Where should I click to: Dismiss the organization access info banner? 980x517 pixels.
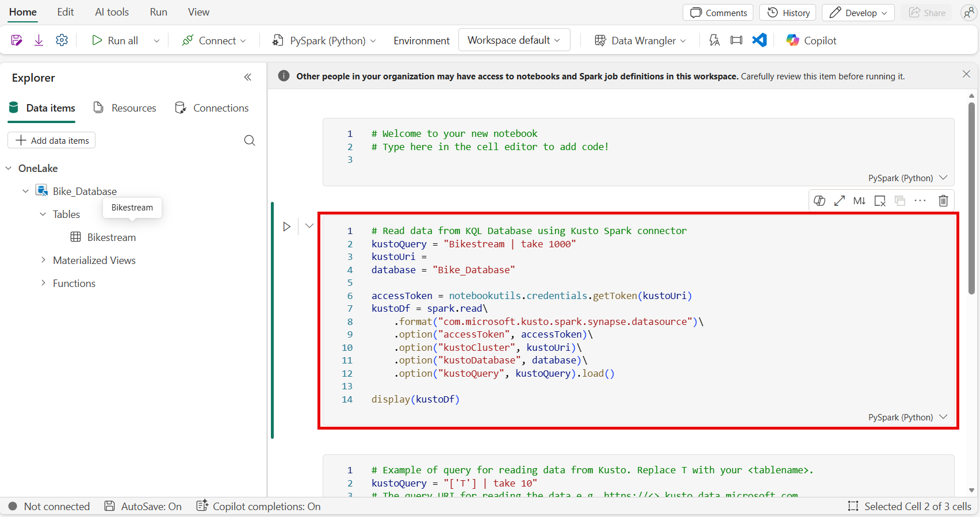[x=966, y=74]
